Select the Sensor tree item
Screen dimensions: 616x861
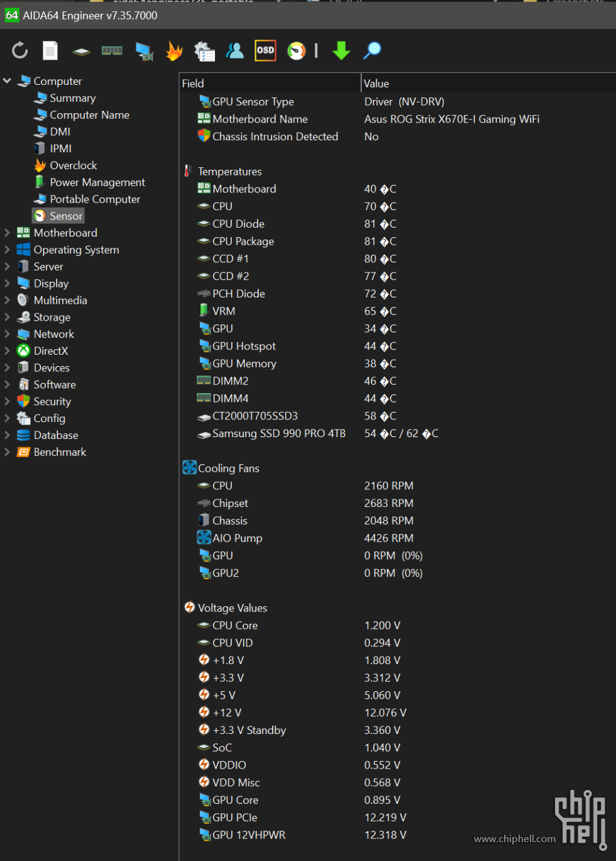pos(58,216)
